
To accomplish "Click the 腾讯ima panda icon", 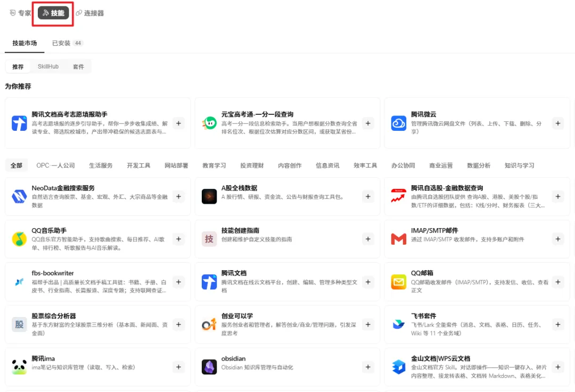I will pyautogui.click(x=19, y=366).
